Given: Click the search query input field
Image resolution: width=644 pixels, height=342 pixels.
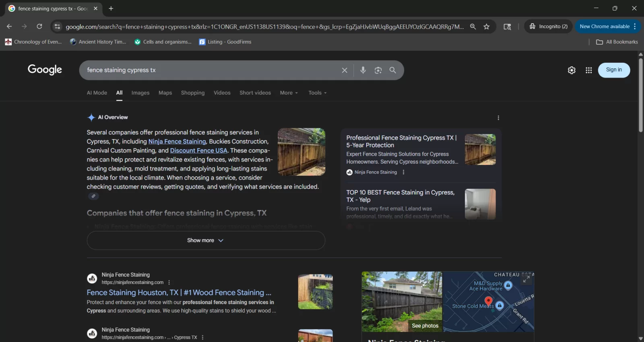Looking at the screenshot, I should tap(209, 70).
